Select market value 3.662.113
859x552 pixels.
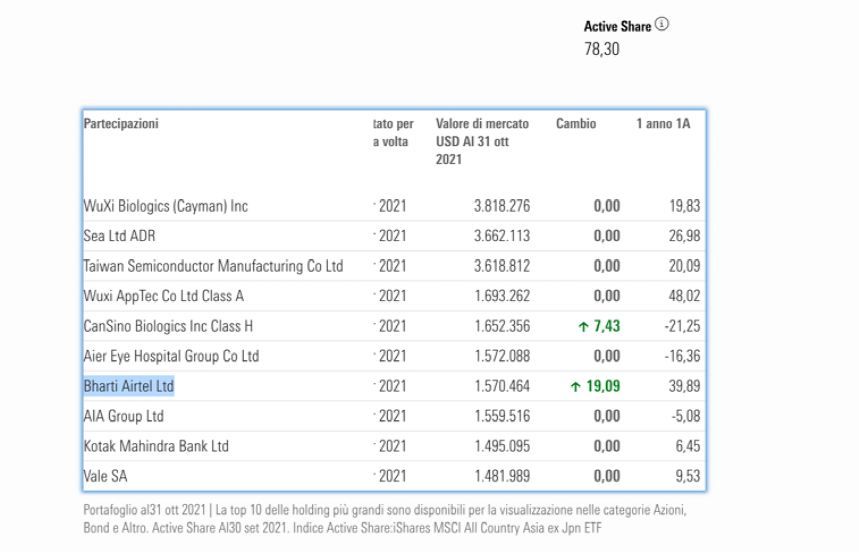[502, 236]
